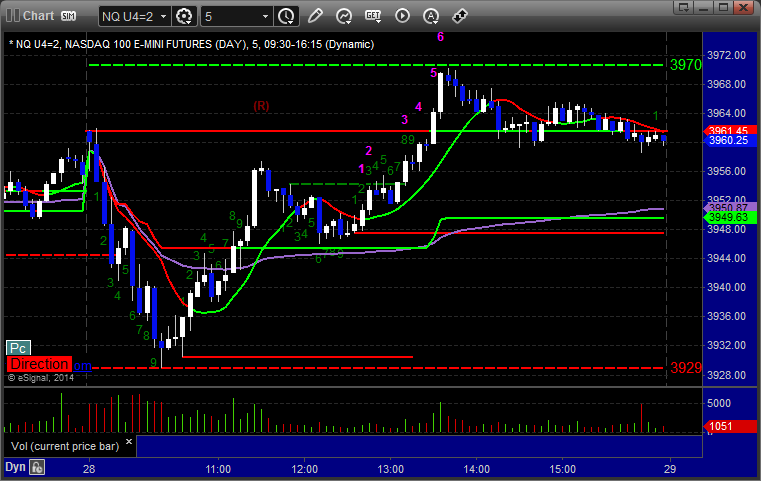Click the red Direction label

pyautogui.click(x=39, y=364)
